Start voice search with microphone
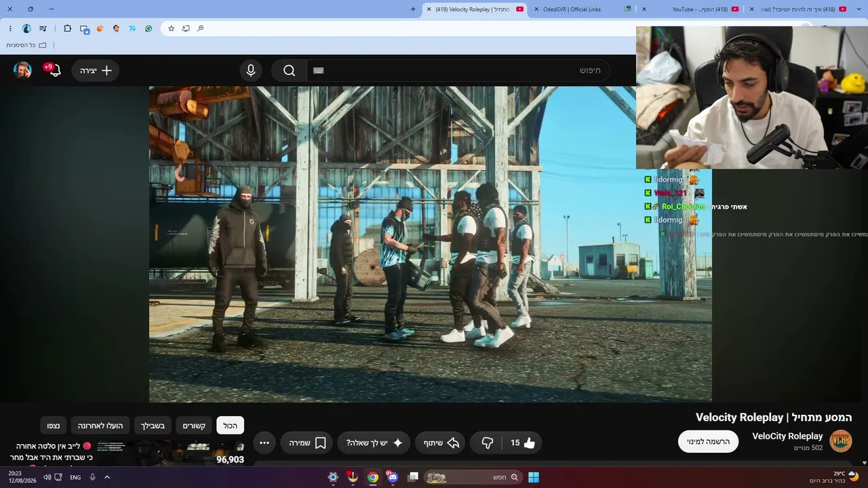 251,70
